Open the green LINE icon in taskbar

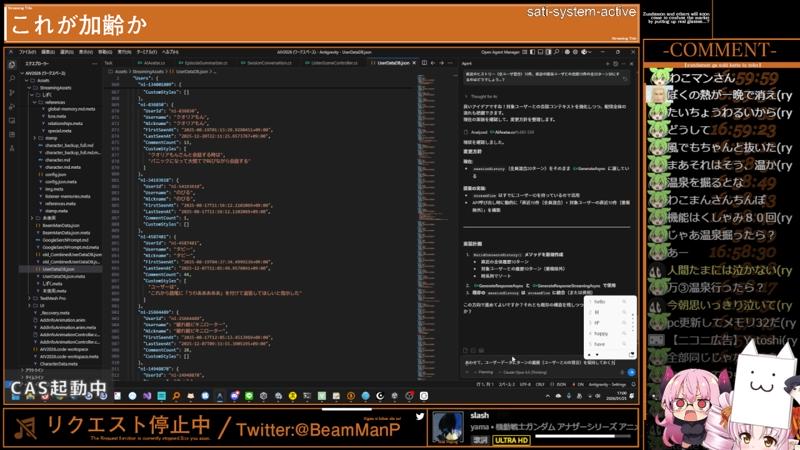pyautogui.click(x=249, y=396)
